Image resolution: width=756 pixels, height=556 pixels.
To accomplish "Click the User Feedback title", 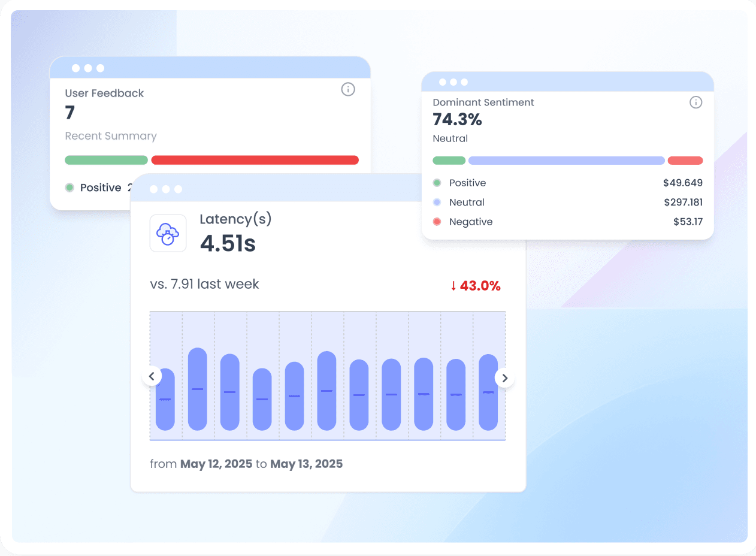I will 104,93.
